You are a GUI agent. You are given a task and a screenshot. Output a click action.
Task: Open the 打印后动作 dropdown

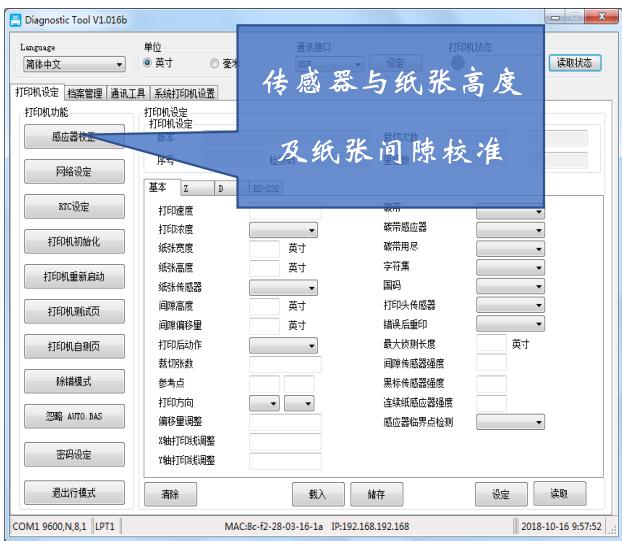click(x=283, y=345)
